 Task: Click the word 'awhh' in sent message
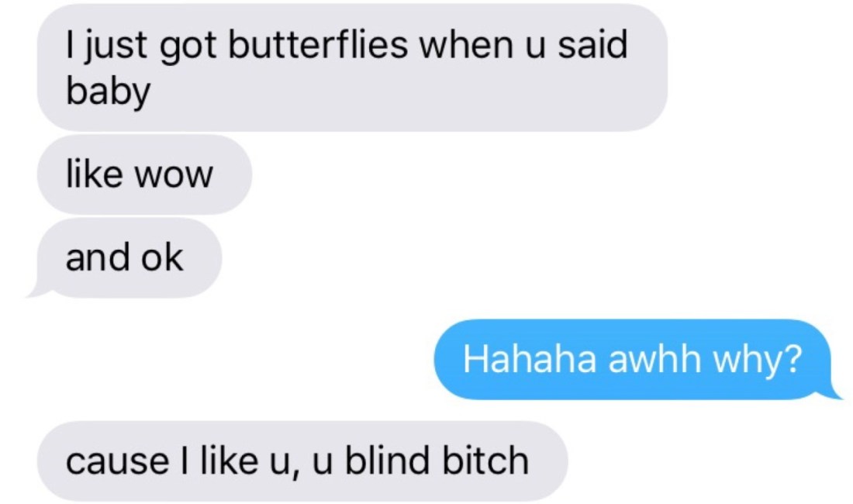pos(654,359)
